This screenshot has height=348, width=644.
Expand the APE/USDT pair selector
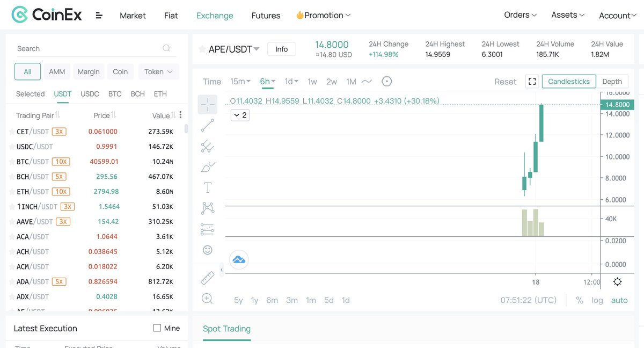coord(257,49)
